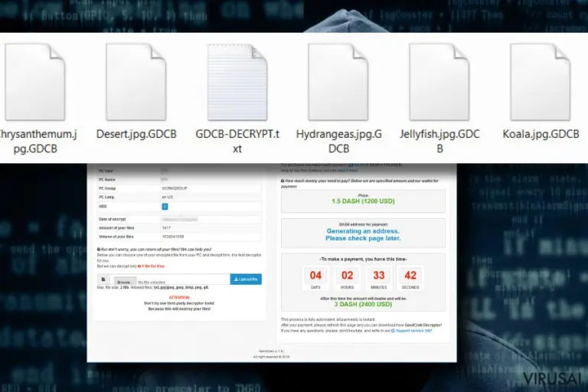
Task: Select the Hydrangeas.jpg.GDCB file icon
Action: click(338, 82)
